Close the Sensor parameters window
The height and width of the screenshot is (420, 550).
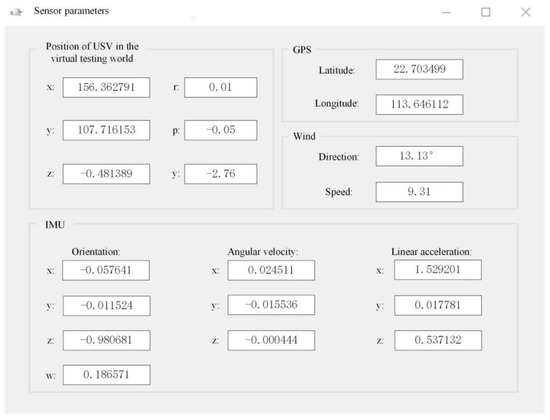(x=525, y=12)
